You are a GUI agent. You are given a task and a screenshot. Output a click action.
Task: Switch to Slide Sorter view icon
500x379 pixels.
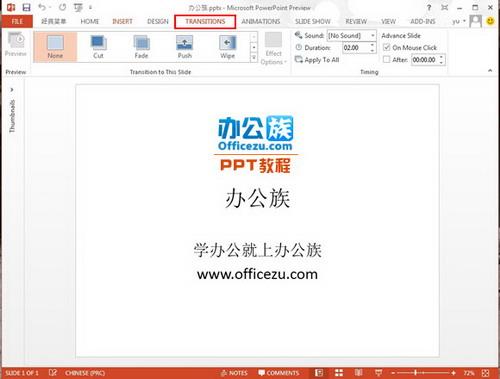click(x=339, y=373)
